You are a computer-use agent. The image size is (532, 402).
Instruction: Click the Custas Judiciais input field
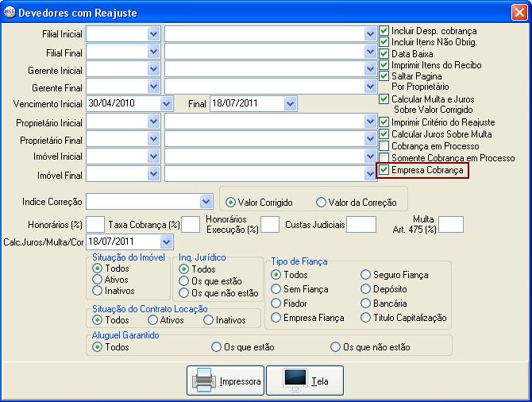click(x=361, y=225)
